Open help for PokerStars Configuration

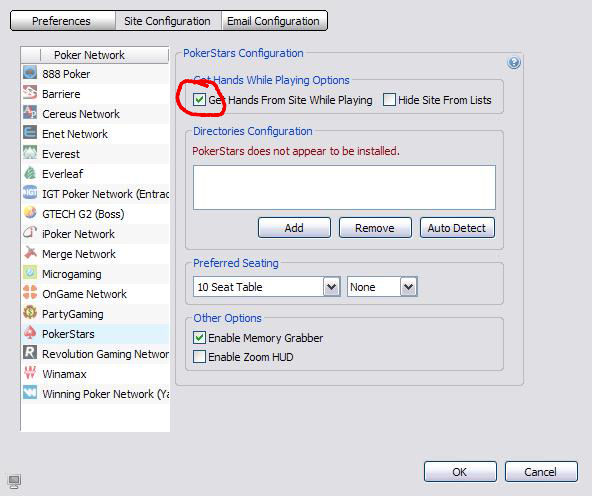514,62
